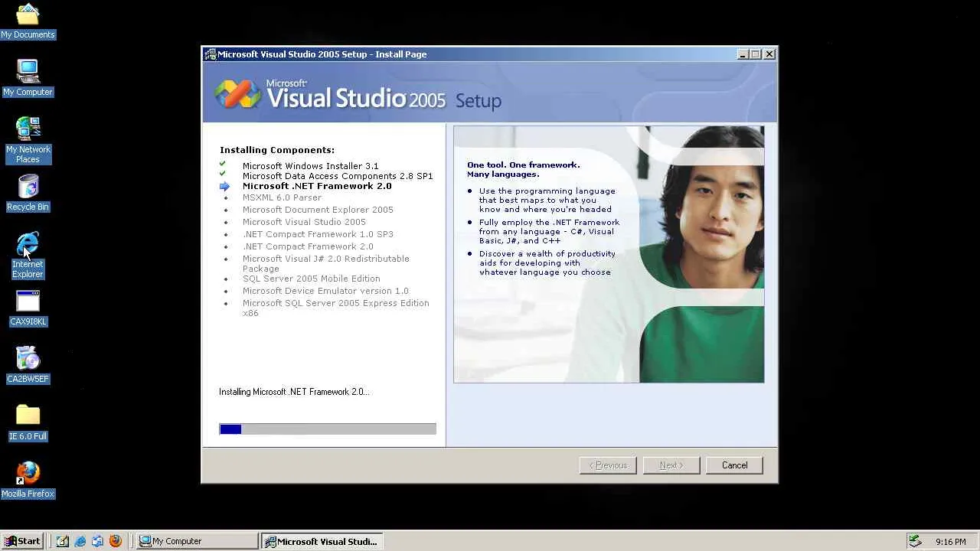Click the "MSXML 6.0 Parser" list entry
The width and height of the screenshot is (980, 551).
coord(282,197)
